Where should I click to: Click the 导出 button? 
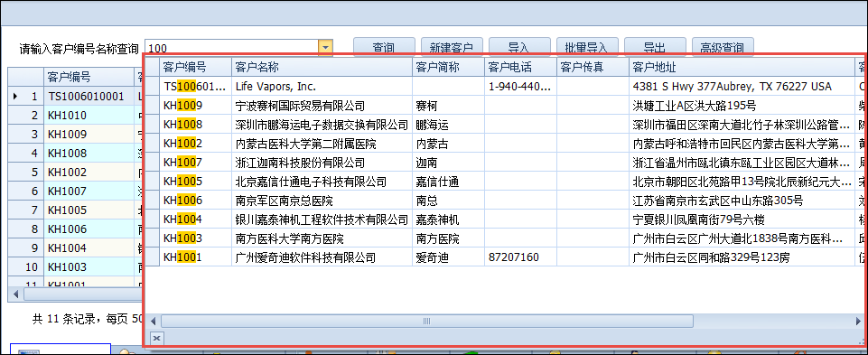click(x=655, y=47)
